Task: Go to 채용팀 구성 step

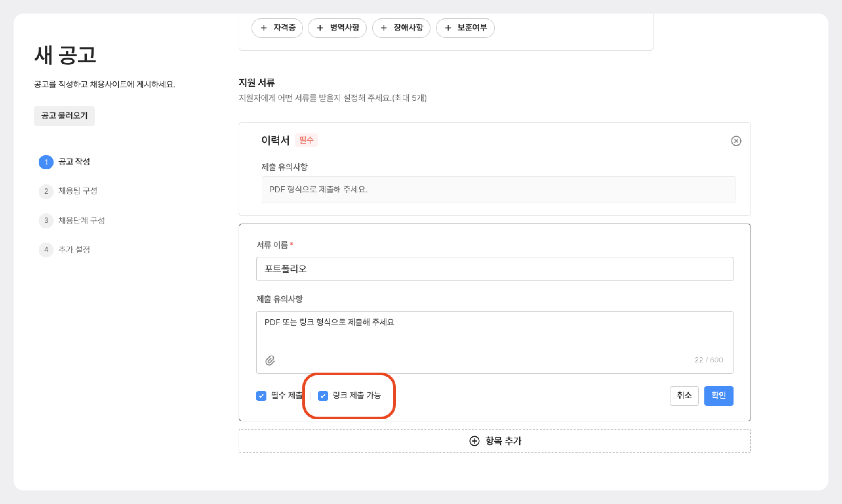Action: [x=78, y=191]
